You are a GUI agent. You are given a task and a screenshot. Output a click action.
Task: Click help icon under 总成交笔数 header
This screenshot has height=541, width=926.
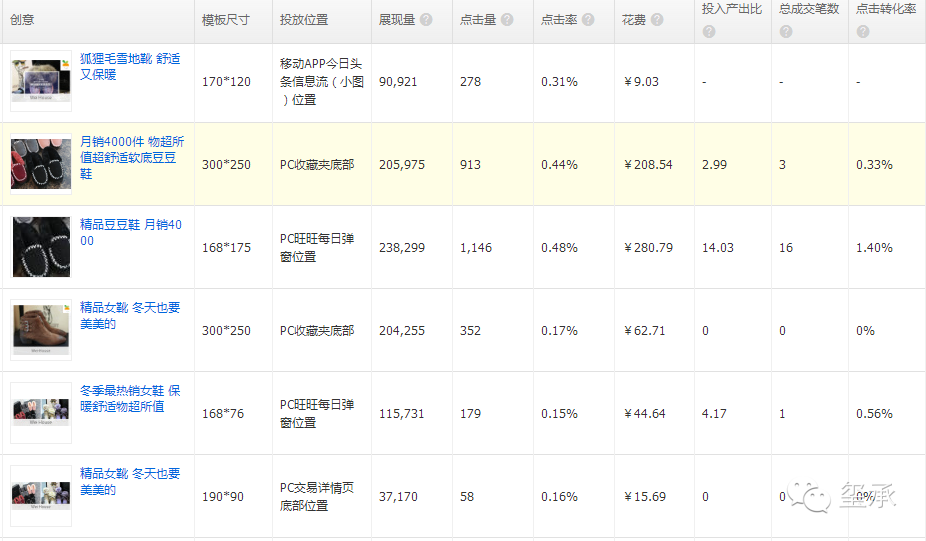click(x=785, y=31)
